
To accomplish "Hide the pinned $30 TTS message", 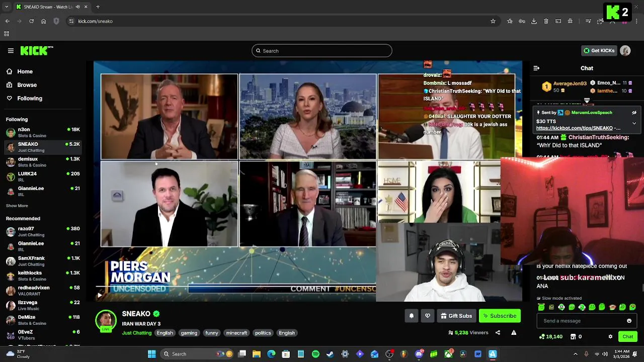I will (x=634, y=113).
